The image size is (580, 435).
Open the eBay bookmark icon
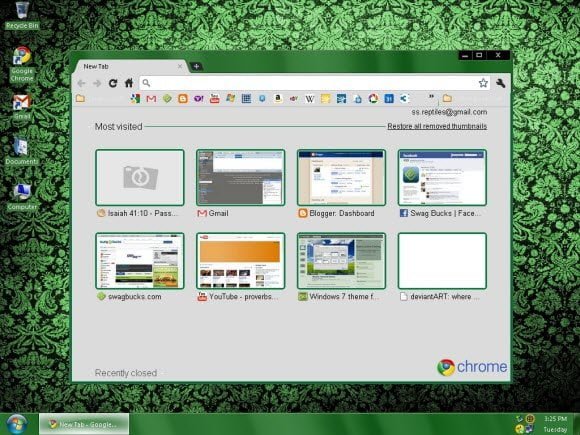(x=294, y=99)
